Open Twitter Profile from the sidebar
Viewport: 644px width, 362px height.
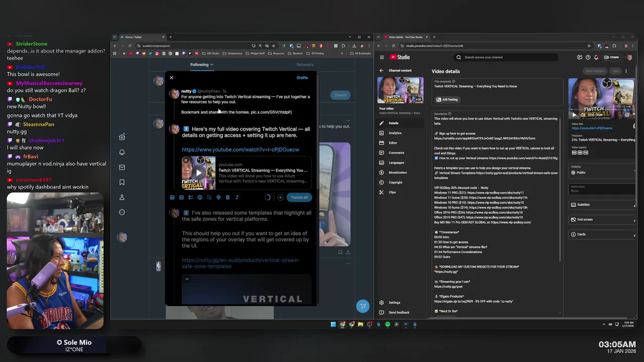point(122,197)
